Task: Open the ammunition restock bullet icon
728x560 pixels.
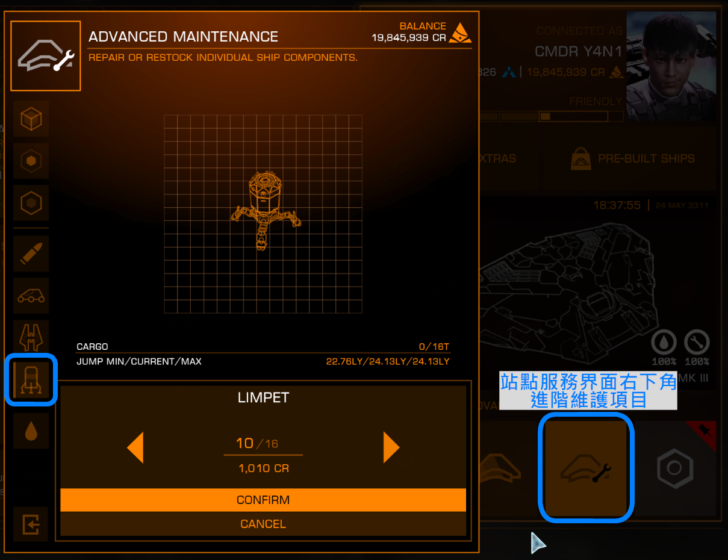Action: pyautogui.click(x=31, y=254)
